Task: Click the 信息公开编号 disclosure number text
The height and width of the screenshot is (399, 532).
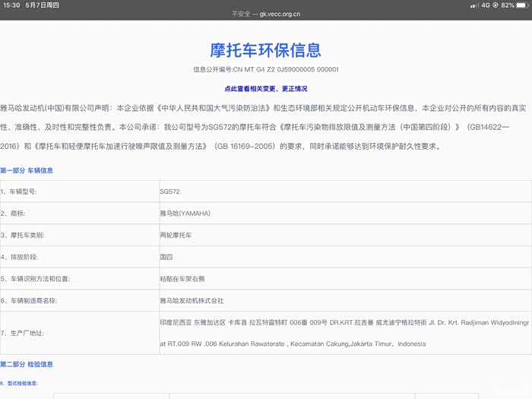Action: click(x=265, y=69)
